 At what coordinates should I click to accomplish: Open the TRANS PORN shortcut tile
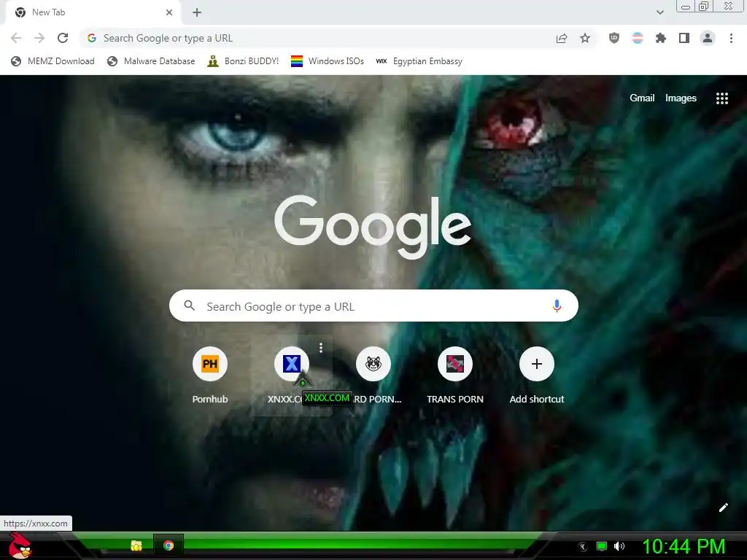point(455,376)
